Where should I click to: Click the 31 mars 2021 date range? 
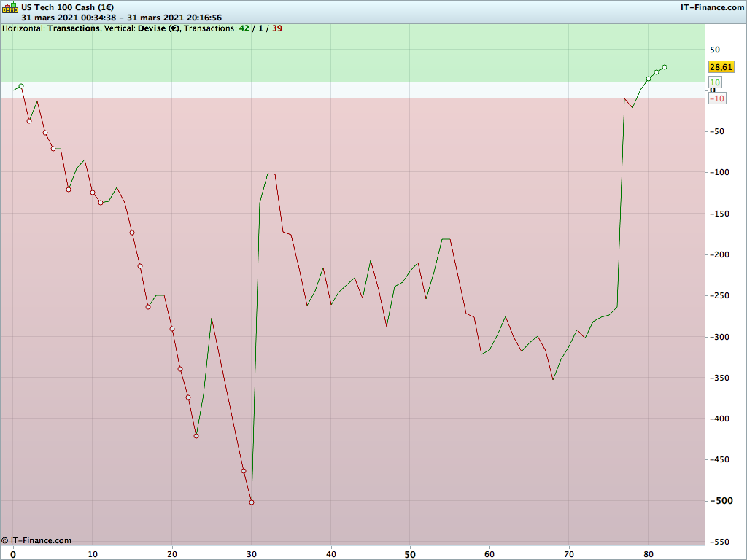tap(122, 17)
